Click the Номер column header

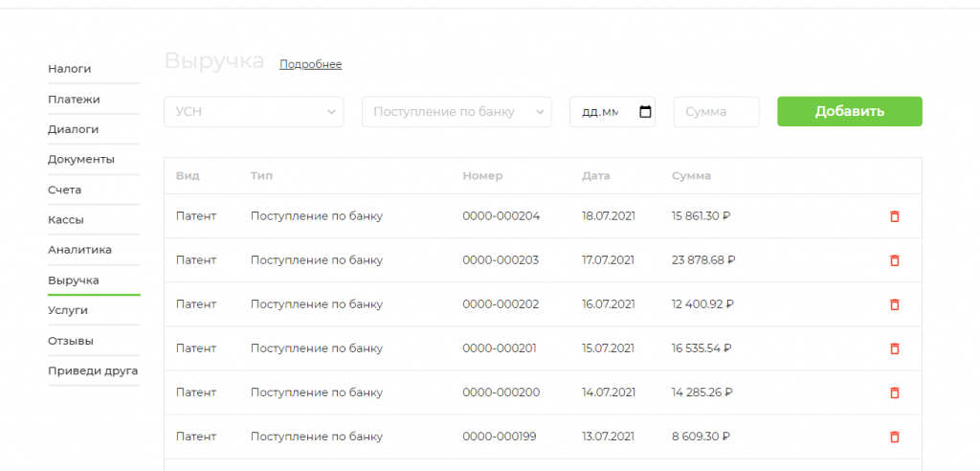pos(482,176)
